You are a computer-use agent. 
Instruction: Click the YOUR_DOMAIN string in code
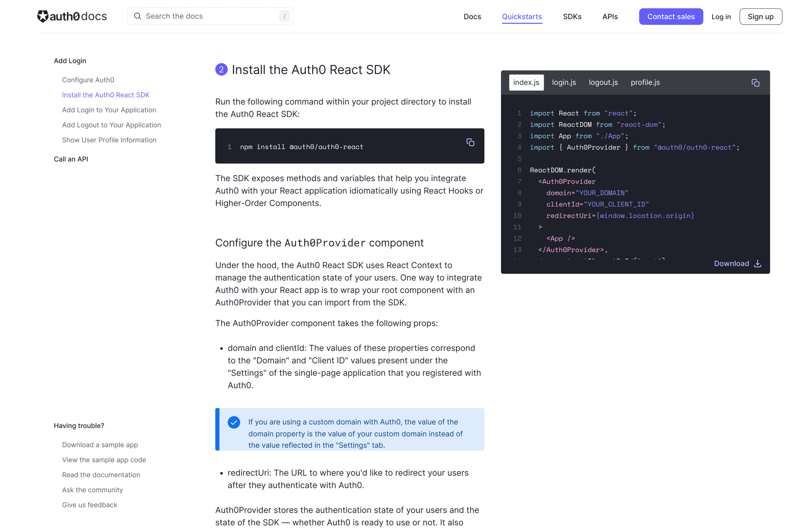602,193
